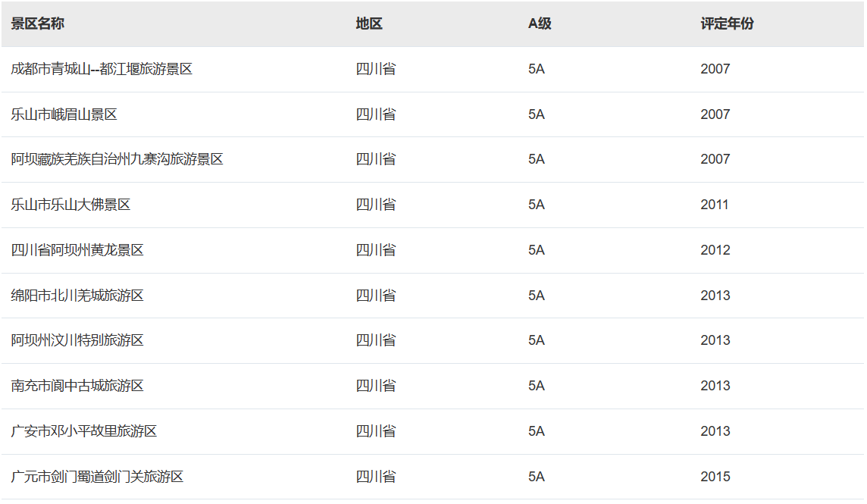The height and width of the screenshot is (504, 867).
Task: Click the 乐山市峨眉山景区 cell
Action: (x=64, y=114)
